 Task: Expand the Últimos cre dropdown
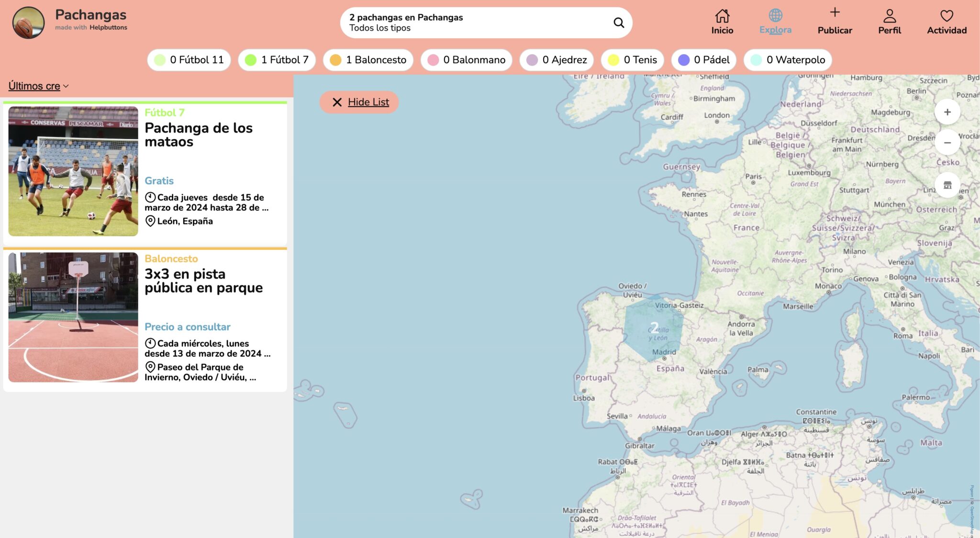38,86
